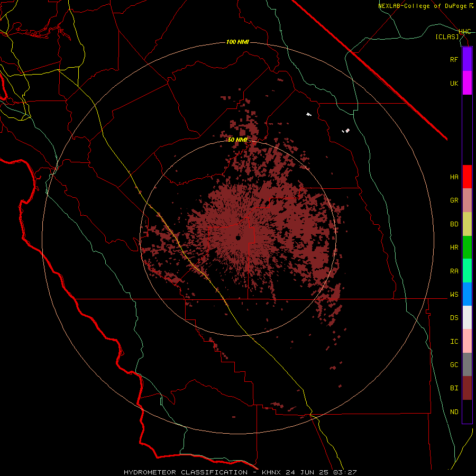The width and height of the screenshot is (476, 476).
Task: Click the 50 NMI range ring label
Action: (237, 140)
